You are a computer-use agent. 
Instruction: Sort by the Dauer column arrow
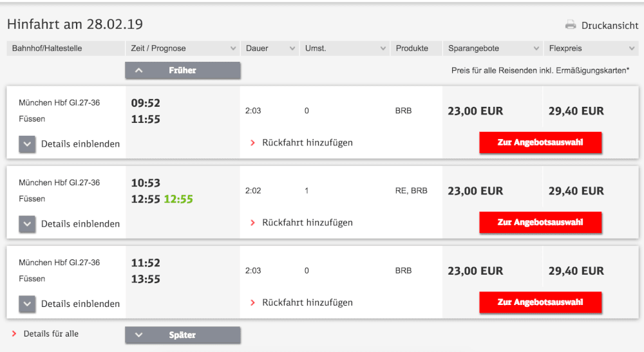pos(292,49)
